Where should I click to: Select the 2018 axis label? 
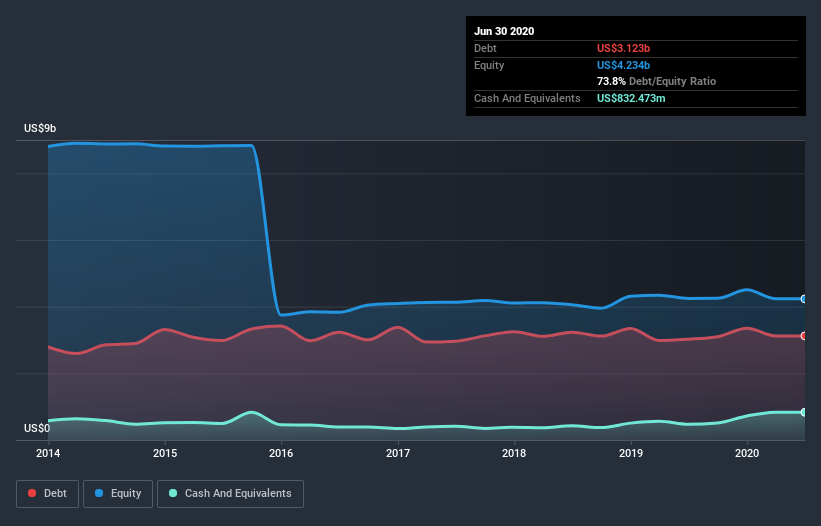coord(514,453)
